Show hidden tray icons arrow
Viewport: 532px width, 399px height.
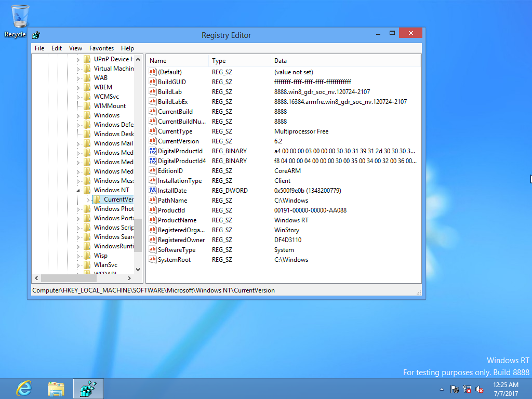[x=442, y=389]
